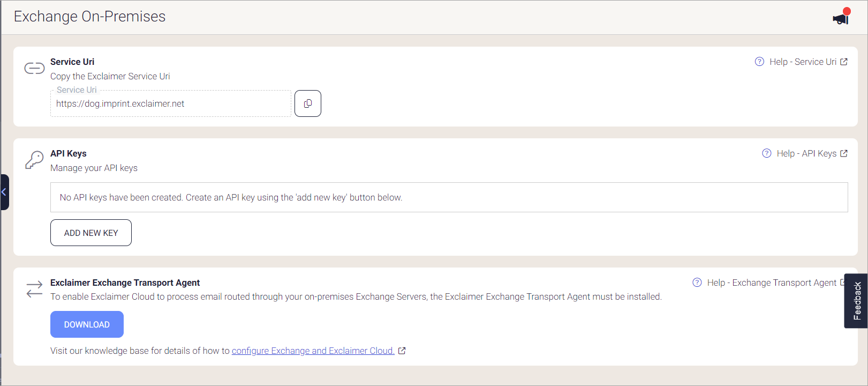Open the configure Exchange and Exclaimer Cloud link

313,351
